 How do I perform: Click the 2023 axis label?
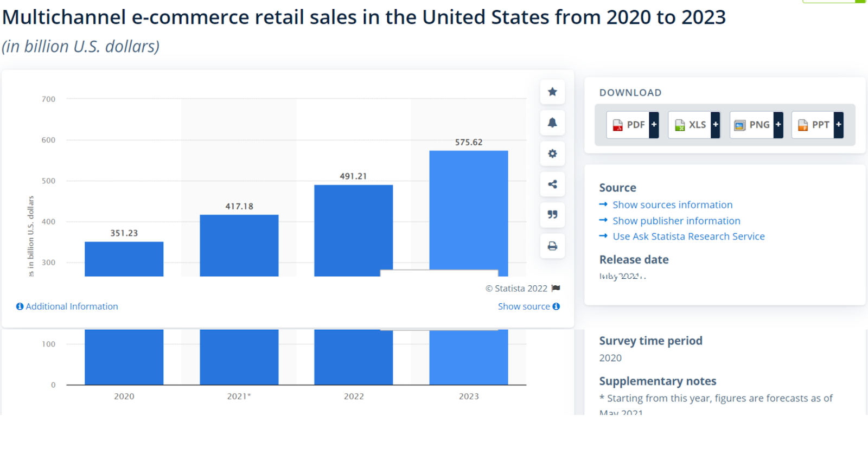click(469, 396)
